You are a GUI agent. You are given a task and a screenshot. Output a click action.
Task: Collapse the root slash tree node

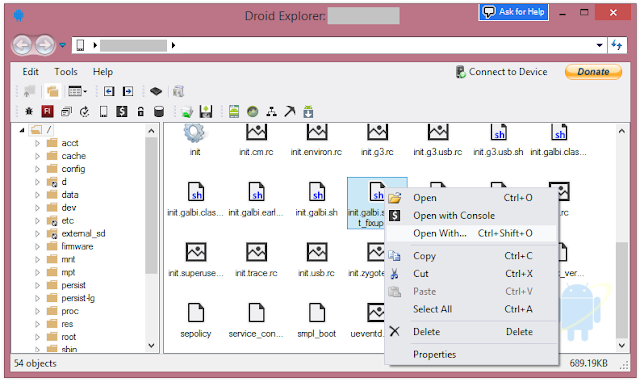[x=22, y=130]
